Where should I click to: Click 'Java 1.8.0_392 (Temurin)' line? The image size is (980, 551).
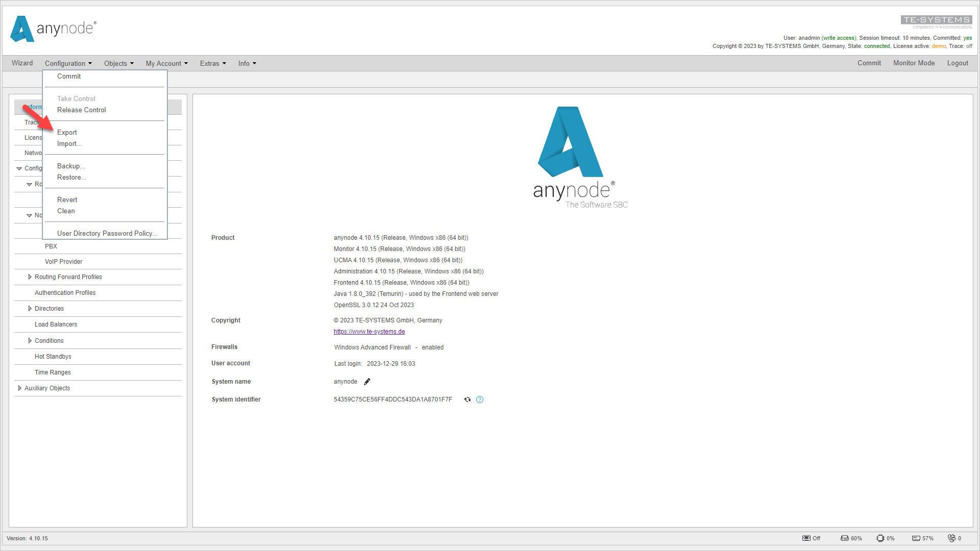416,294
